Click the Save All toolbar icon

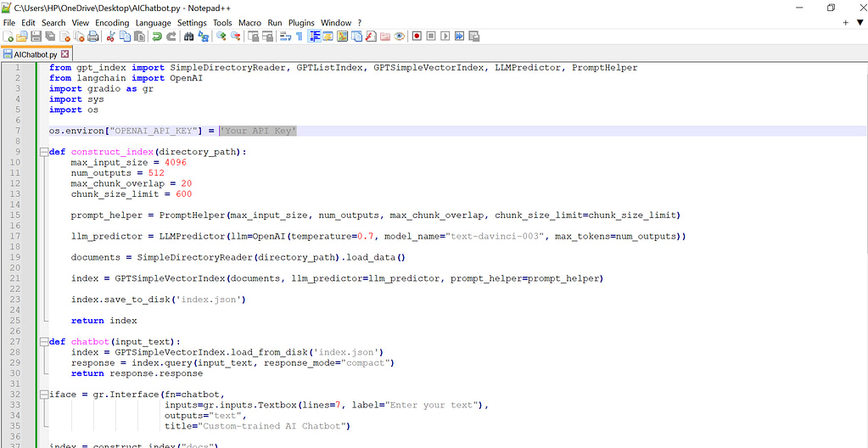50,36
